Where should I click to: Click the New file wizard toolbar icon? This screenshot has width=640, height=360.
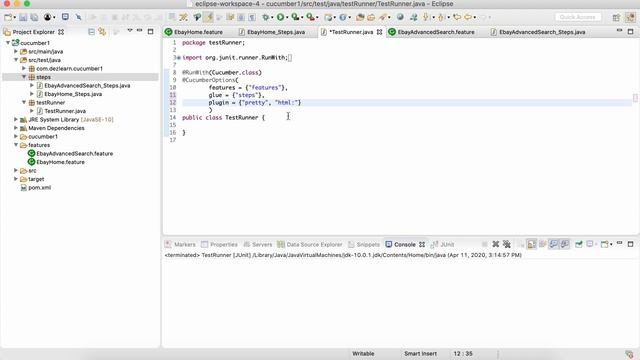coord(8,17)
